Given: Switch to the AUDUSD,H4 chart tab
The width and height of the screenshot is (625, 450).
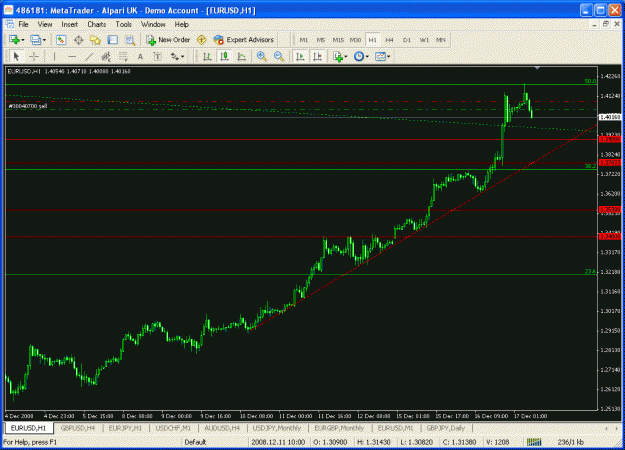Looking at the screenshot, I should [x=222, y=428].
